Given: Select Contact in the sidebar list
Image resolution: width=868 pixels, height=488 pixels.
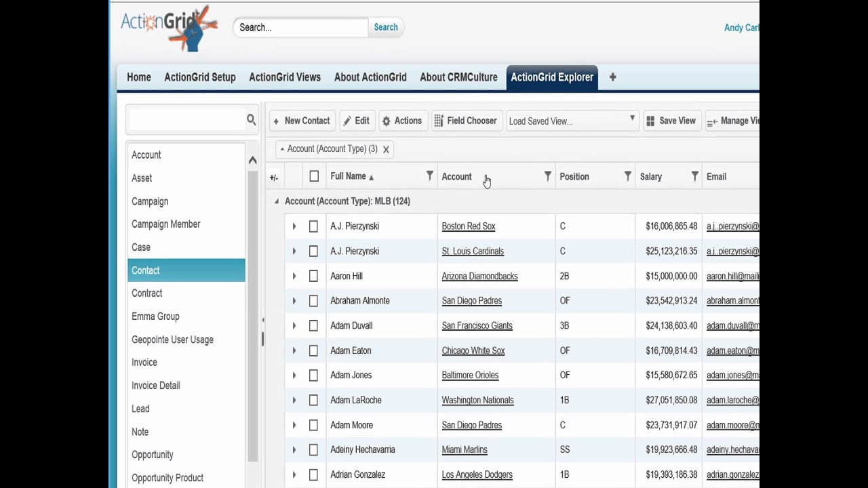Looking at the screenshot, I should 186,270.
